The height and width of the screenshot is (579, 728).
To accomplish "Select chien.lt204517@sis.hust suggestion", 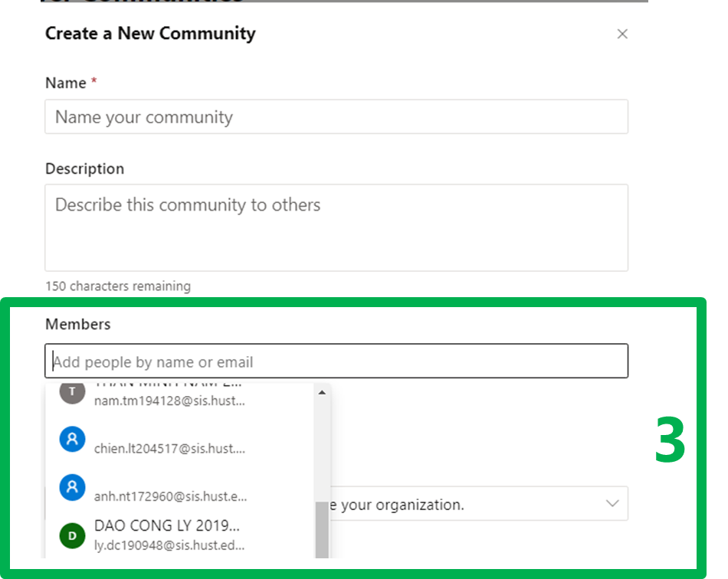I will pos(169,448).
